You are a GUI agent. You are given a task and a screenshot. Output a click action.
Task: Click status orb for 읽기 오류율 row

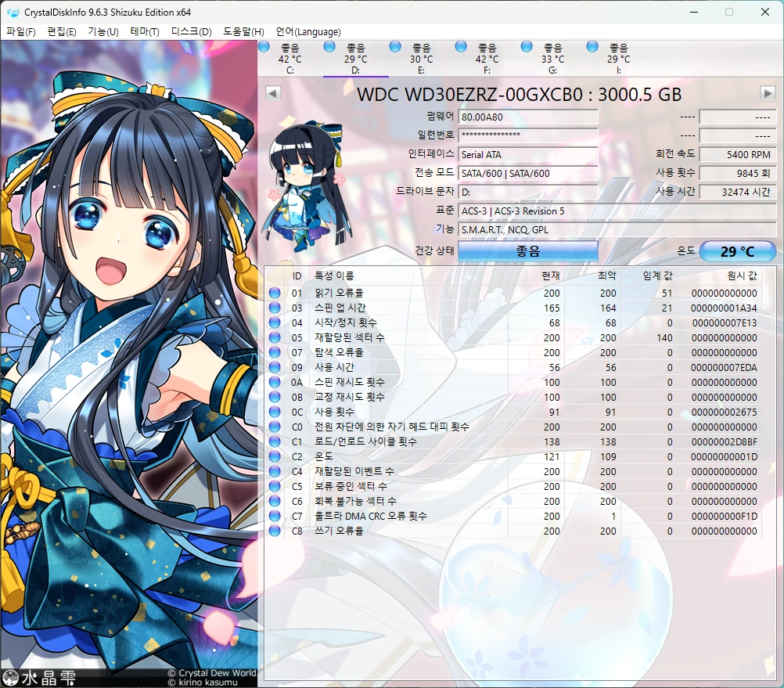(275, 294)
